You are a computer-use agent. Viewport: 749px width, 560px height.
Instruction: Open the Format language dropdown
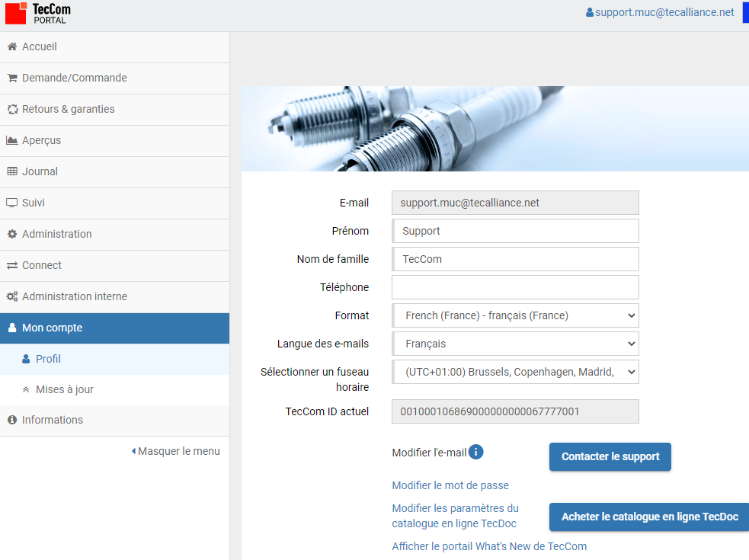click(x=515, y=315)
